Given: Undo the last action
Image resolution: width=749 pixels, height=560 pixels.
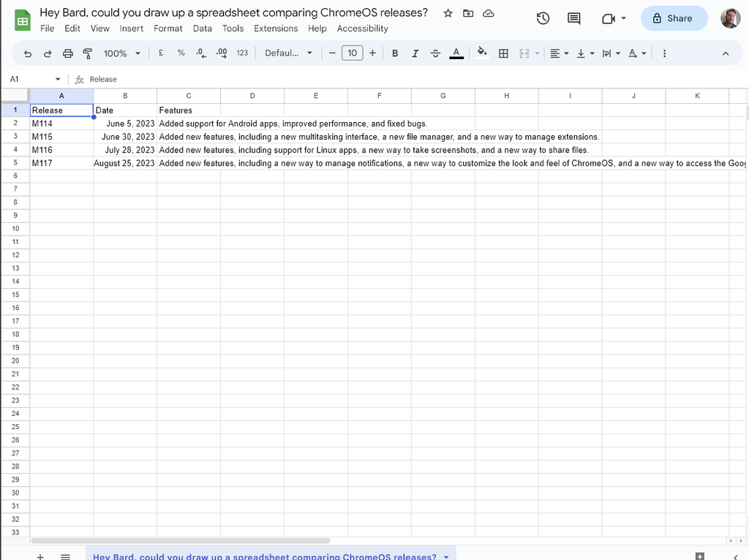Looking at the screenshot, I should pos(27,53).
